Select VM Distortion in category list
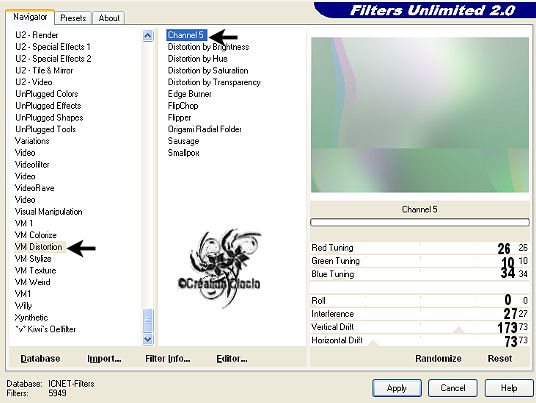The image size is (536, 403). 39,247
